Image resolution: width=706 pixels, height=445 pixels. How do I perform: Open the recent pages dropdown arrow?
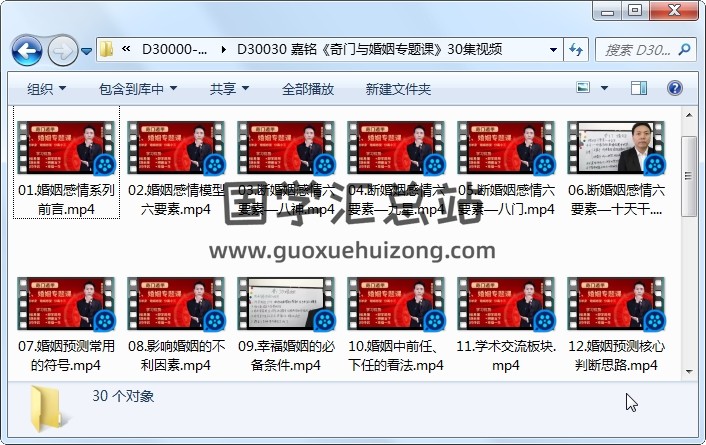86,51
